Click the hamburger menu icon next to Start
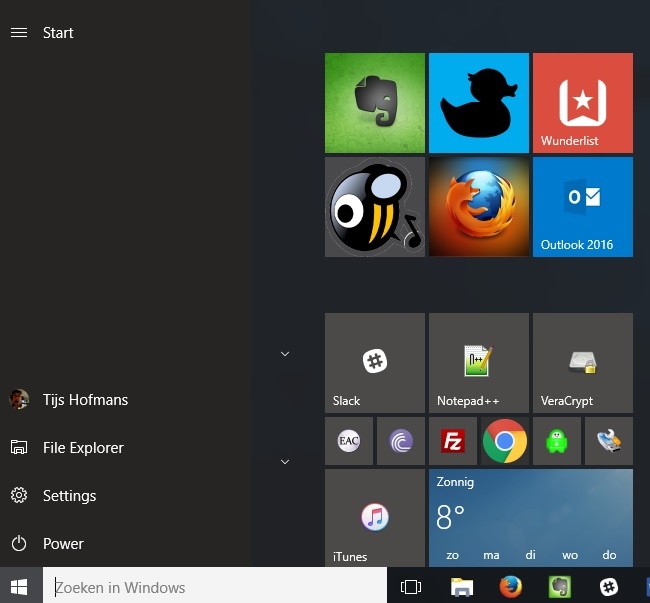 click(x=19, y=32)
